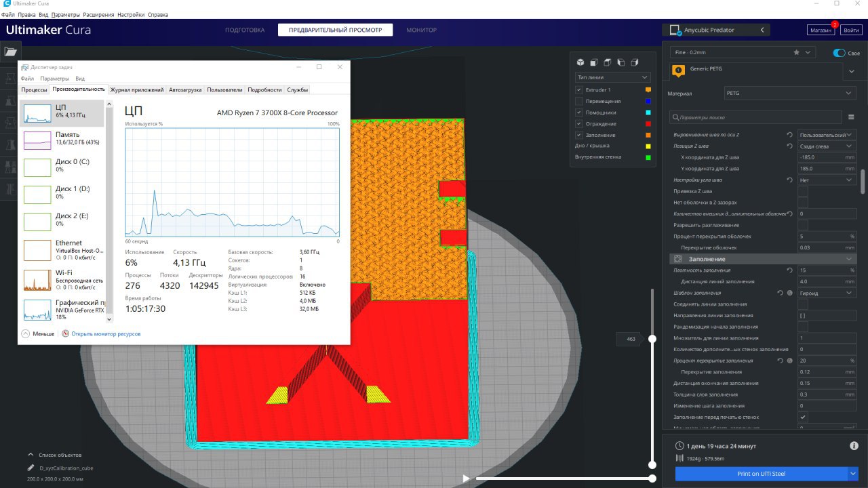Toggle shell visibility checkbox
Image resolution: width=868 pixels, height=488 pixels.
click(579, 124)
